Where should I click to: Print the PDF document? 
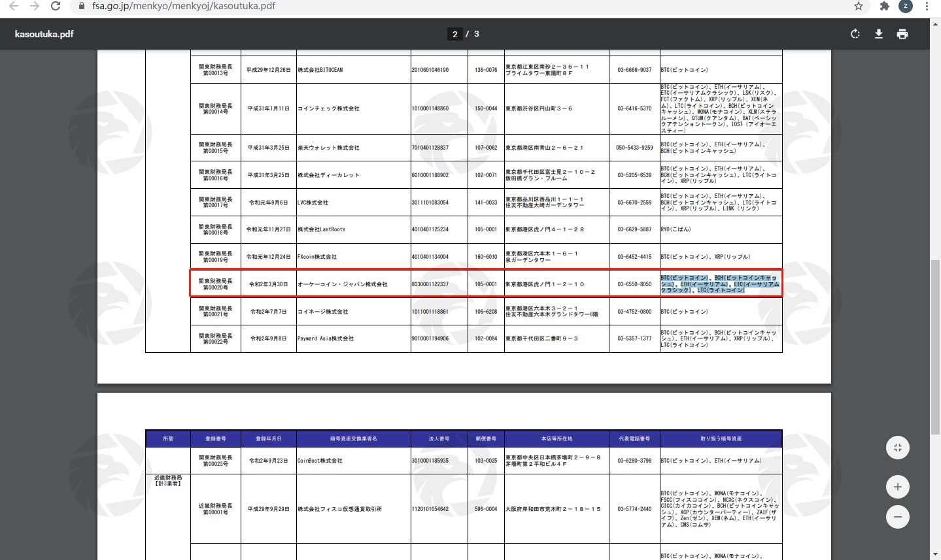(x=902, y=34)
